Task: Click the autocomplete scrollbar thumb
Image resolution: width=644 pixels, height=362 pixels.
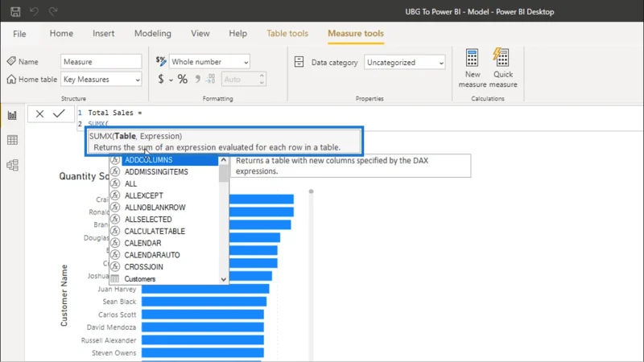Action: 224,173
